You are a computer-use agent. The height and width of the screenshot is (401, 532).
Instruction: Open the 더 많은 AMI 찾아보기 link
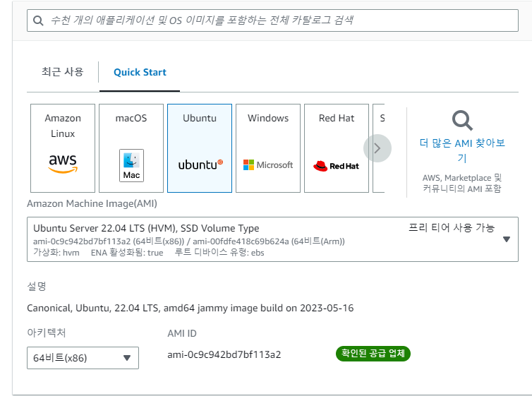(462, 150)
